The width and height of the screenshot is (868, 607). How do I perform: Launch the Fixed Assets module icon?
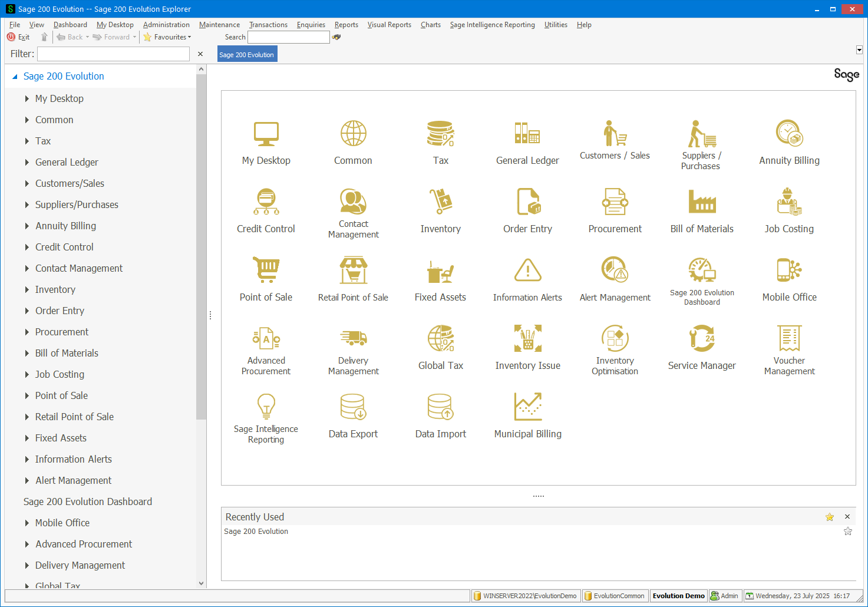[440, 270]
